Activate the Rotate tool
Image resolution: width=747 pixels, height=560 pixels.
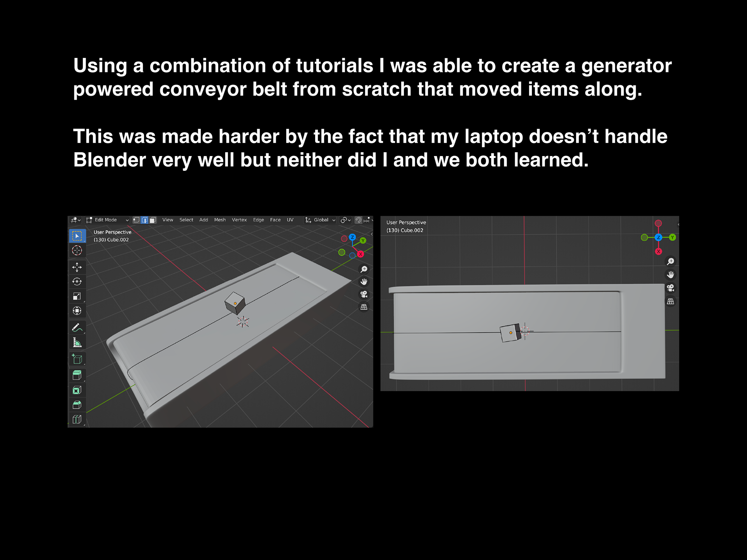[77, 281]
